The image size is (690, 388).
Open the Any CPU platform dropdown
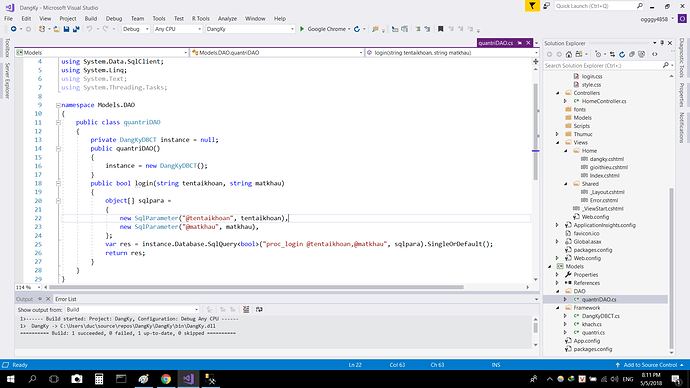pos(178,29)
